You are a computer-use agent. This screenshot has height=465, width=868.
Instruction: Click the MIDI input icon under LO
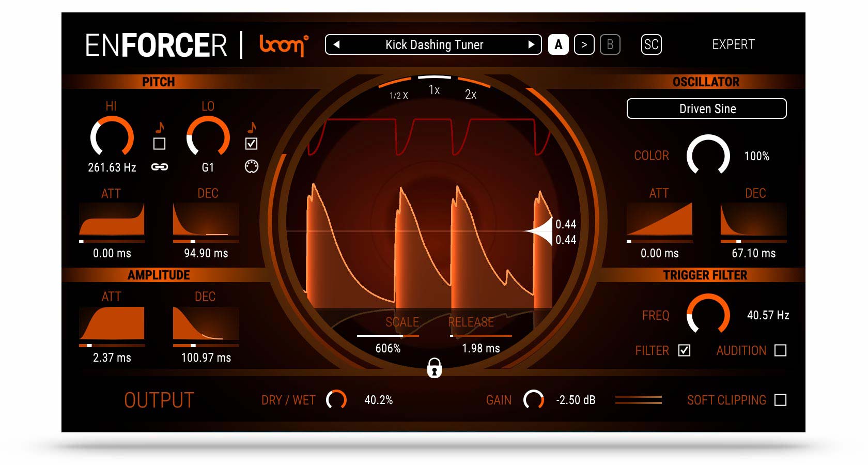251,166
